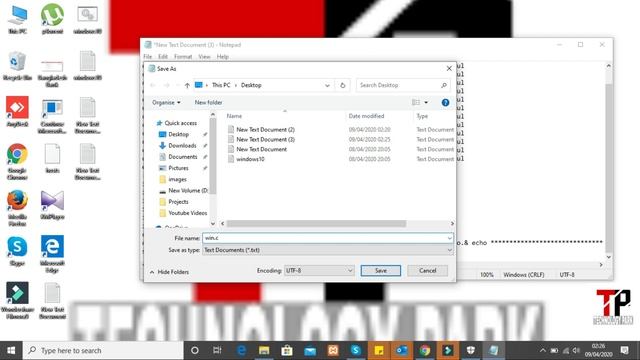Open the Action Center notification icon

coord(624,350)
